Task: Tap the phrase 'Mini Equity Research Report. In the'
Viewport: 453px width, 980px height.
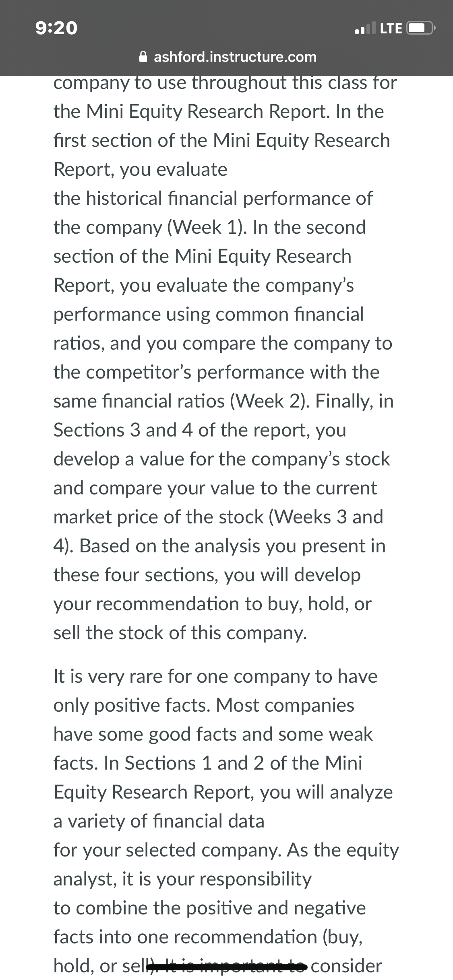Action: [x=236, y=111]
